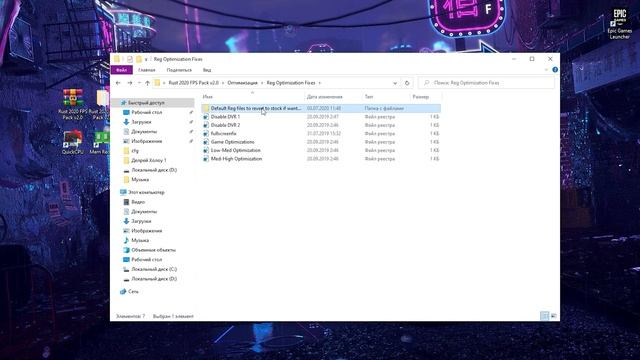Select the fullscreenfix file

321,133
